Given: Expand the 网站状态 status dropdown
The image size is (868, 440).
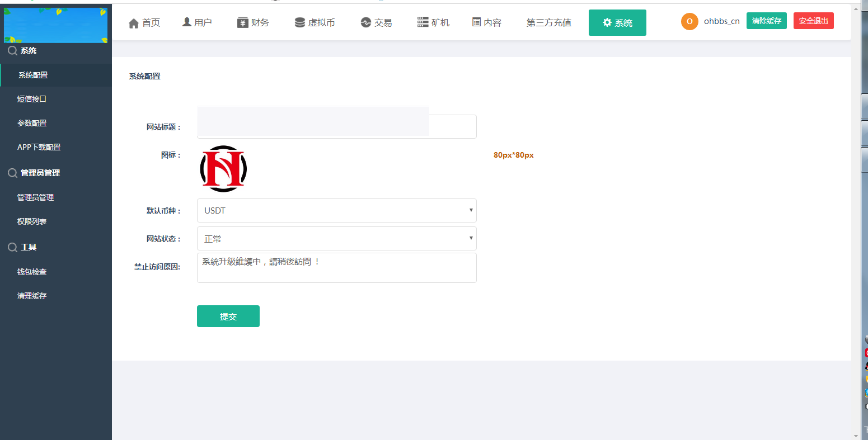Looking at the screenshot, I should [x=336, y=238].
